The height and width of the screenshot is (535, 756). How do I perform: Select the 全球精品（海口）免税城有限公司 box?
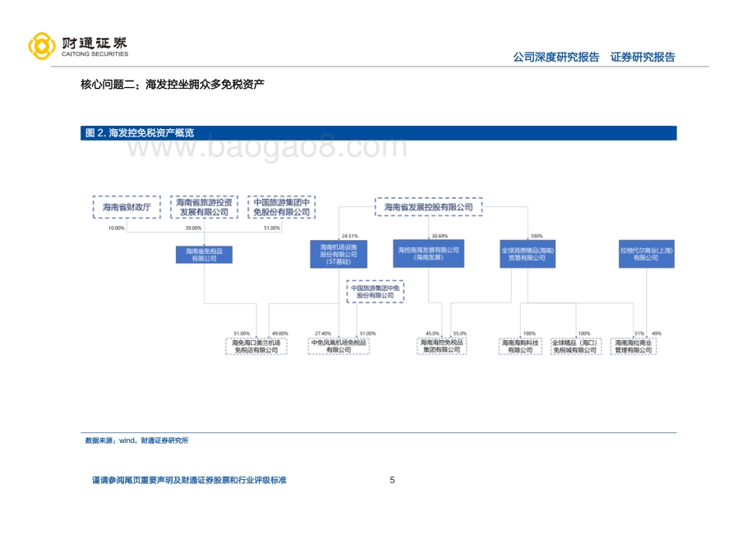pos(576,347)
